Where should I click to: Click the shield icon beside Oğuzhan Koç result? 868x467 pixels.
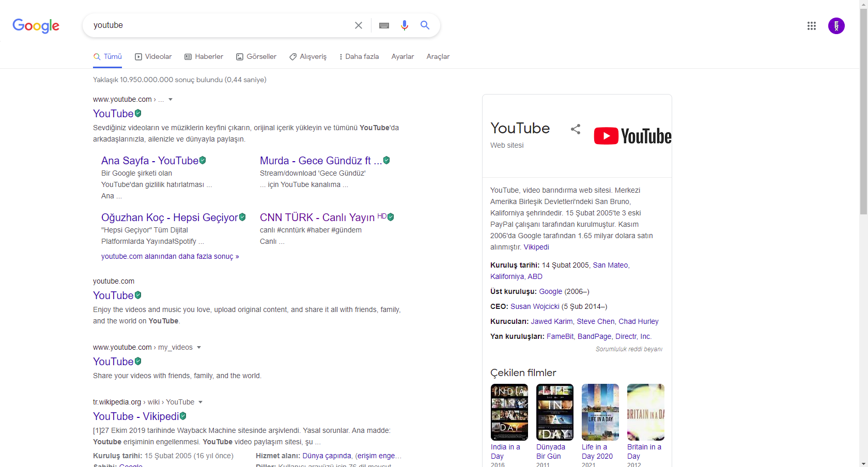(242, 217)
